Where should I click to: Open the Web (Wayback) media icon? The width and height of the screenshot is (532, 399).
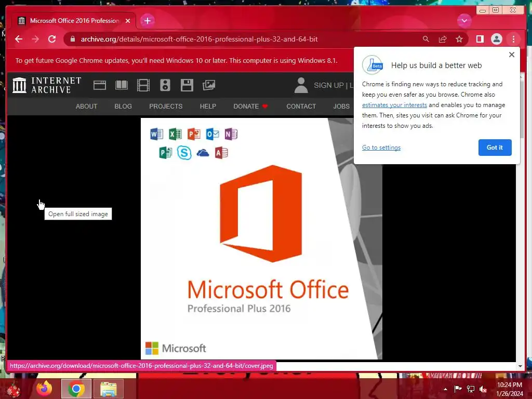pos(100,85)
